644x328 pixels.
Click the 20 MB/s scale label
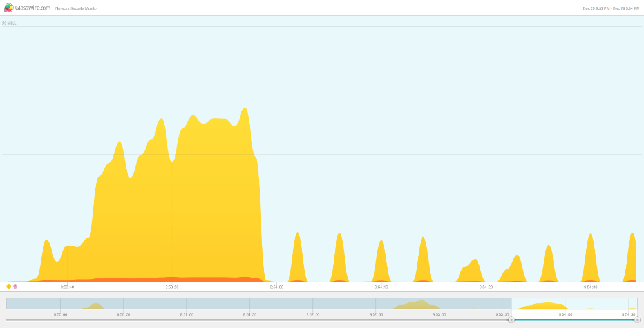(9, 23)
